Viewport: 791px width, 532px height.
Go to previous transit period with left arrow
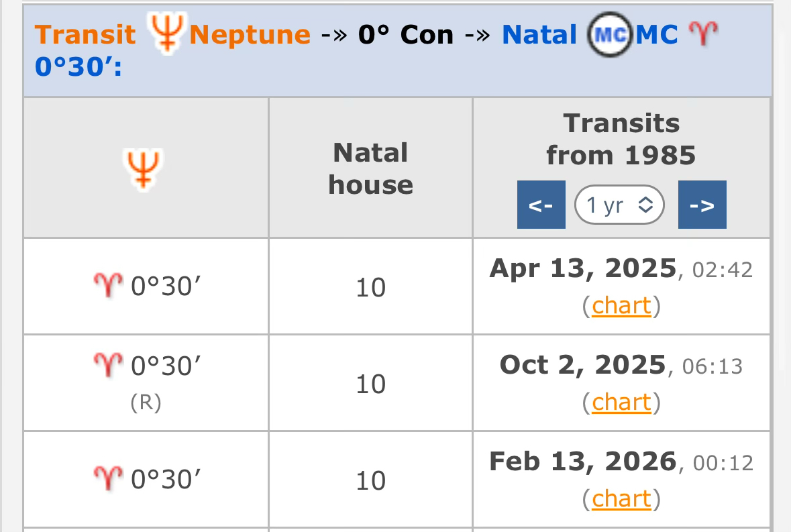541,205
